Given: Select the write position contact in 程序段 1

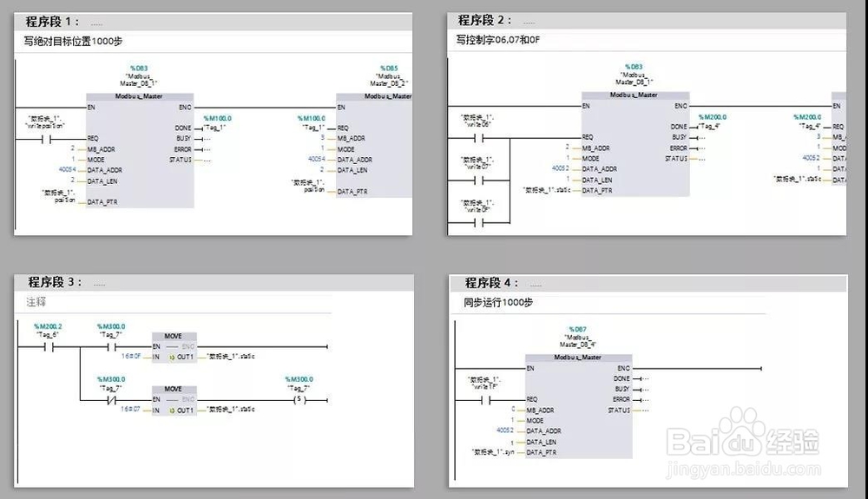Looking at the screenshot, I should click(x=46, y=140).
